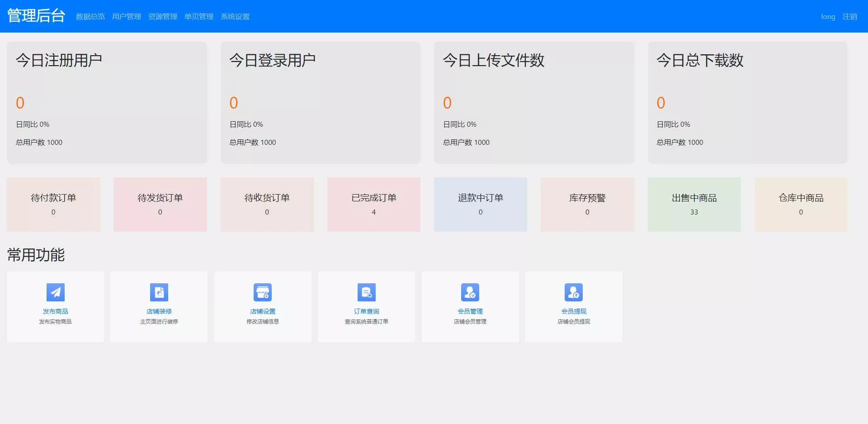Select the 出售中商品 tile
Viewport: 868px width, 424px height.
[x=694, y=205]
